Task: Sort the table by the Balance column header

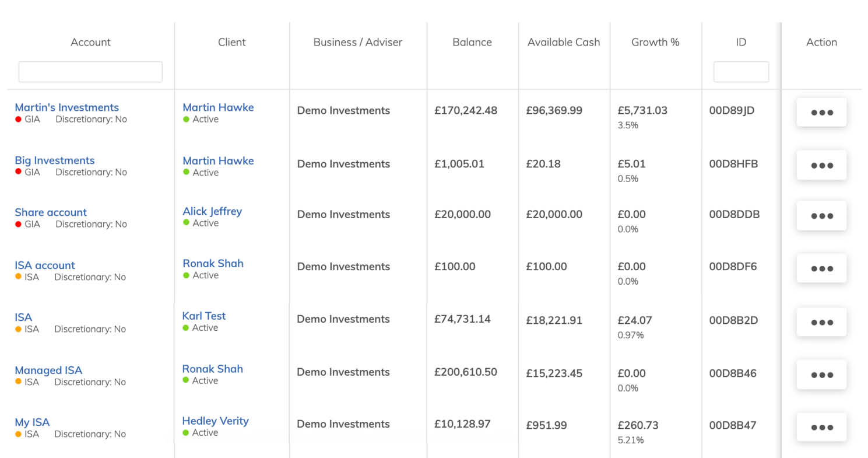Action: (x=472, y=42)
